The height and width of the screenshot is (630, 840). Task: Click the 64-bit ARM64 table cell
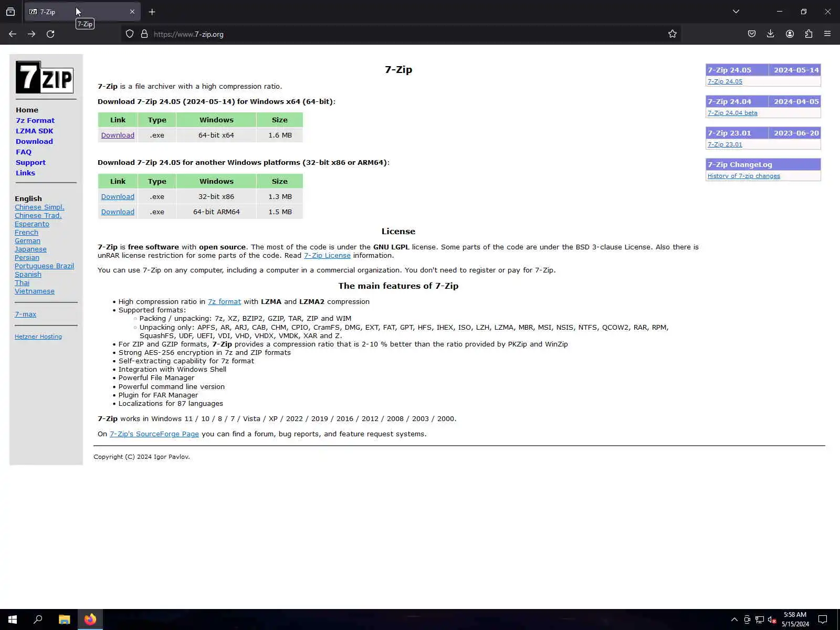216,212
